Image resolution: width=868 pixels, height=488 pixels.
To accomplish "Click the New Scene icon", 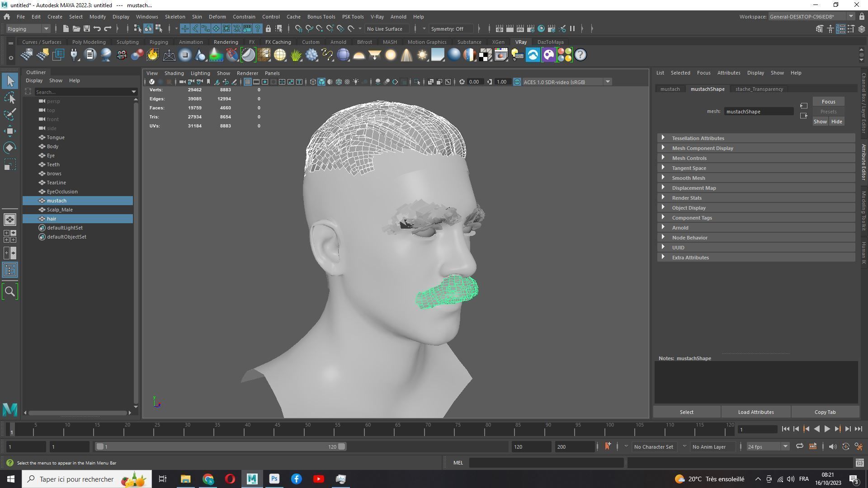I will tap(66, 28).
